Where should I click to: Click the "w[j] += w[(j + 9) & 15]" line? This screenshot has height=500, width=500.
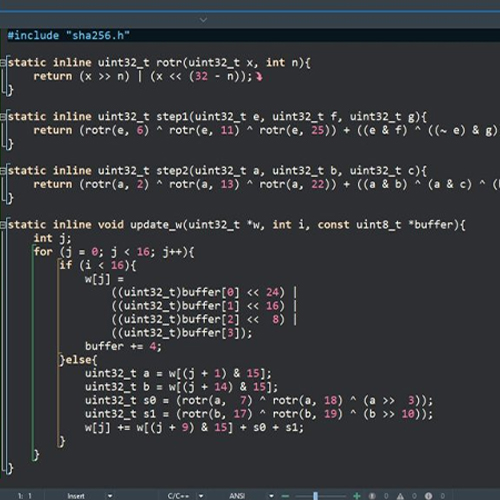click(194, 427)
